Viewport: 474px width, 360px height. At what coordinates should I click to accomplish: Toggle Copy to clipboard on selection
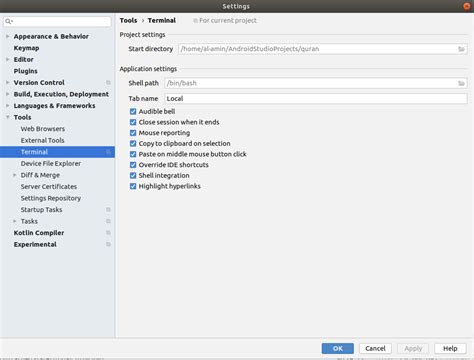point(133,143)
